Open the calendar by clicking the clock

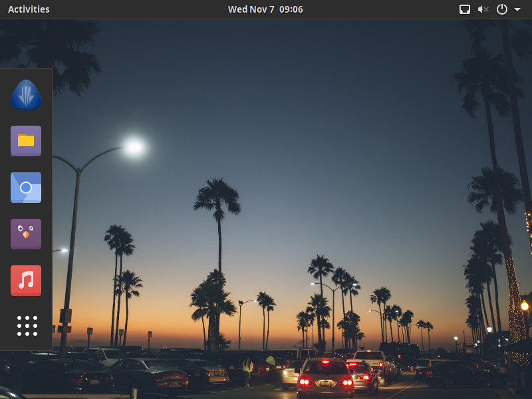pos(265,9)
